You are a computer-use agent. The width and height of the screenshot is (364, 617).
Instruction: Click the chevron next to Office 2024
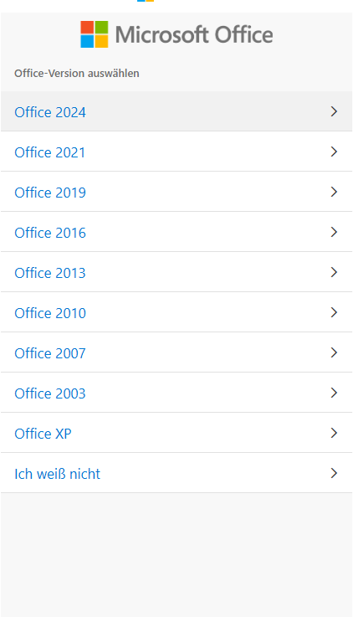[x=334, y=111]
